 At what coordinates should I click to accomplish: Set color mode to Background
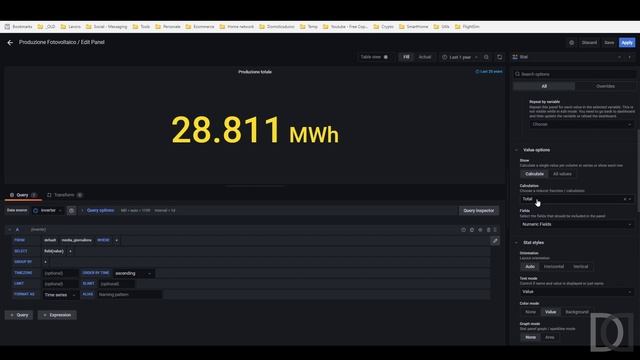coord(577,312)
